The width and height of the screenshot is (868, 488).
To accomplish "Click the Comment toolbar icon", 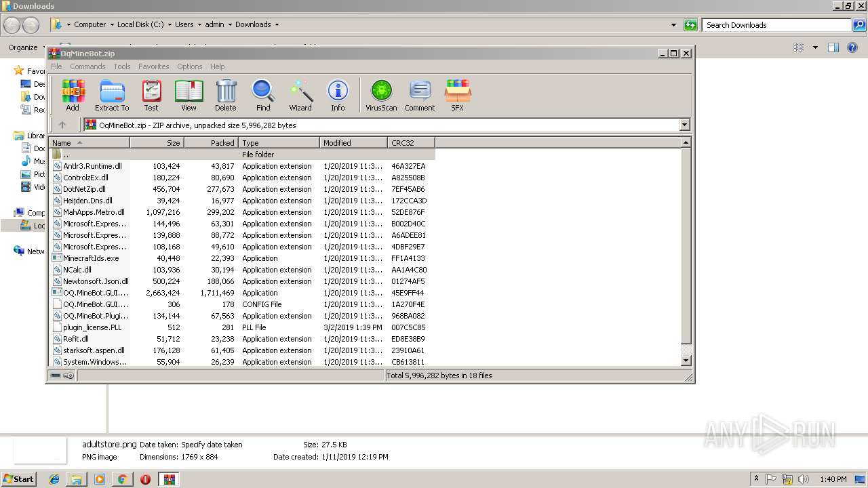I will 420,95.
